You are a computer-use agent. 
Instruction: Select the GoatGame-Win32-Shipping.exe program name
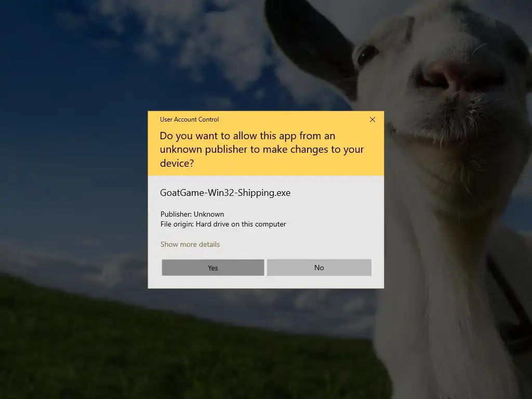click(225, 193)
